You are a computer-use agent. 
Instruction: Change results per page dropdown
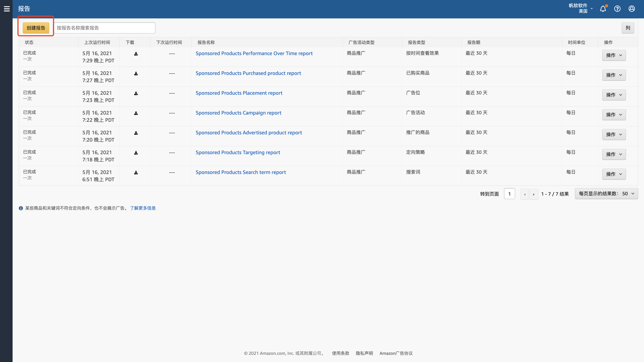(x=606, y=194)
